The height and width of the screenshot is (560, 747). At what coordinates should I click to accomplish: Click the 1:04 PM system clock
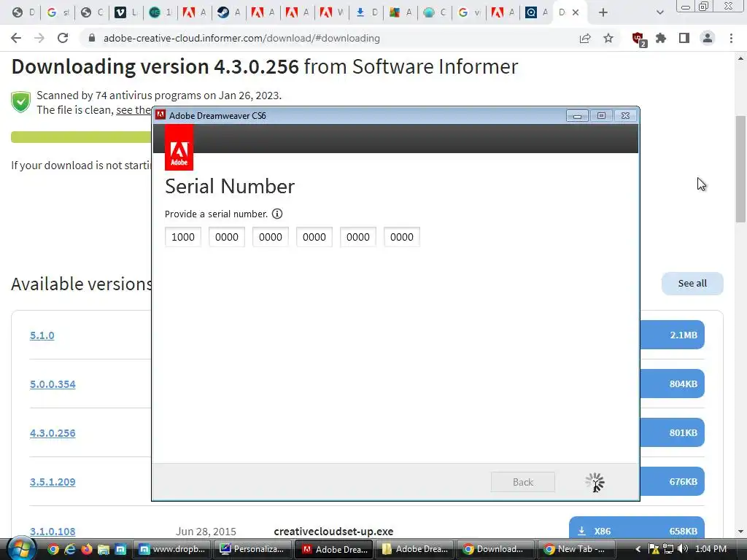pos(711,549)
